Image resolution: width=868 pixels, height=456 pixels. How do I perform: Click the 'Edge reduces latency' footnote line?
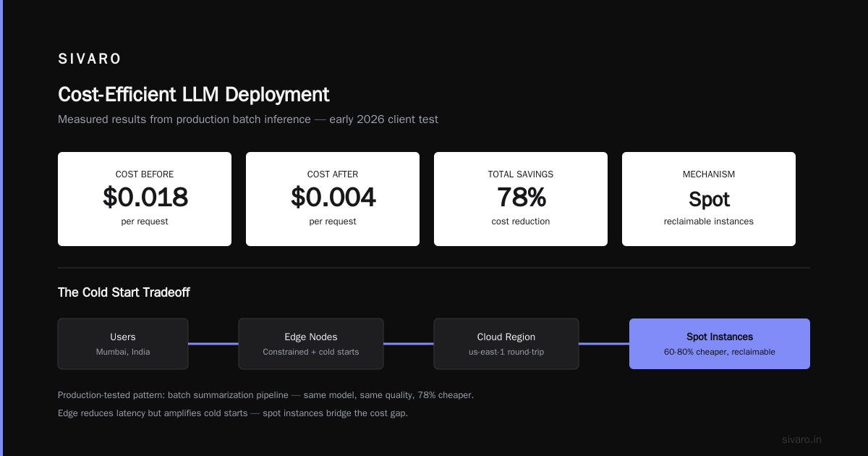point(233,413)
